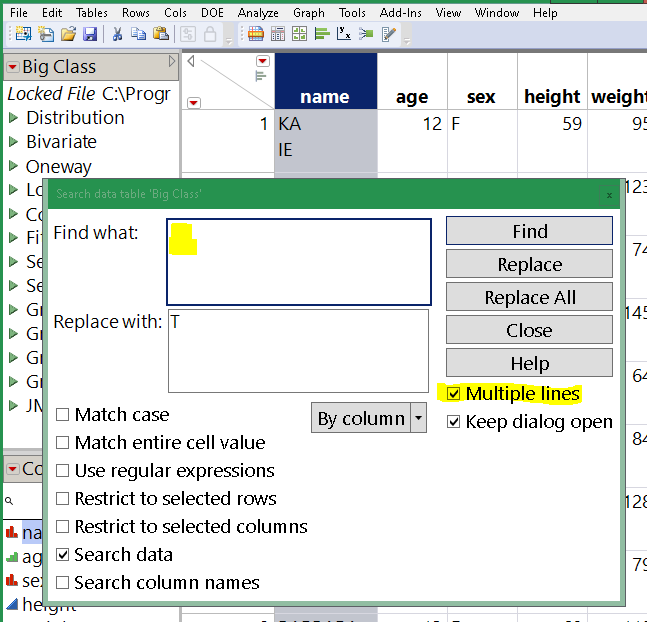Image resolution: width=647 pixels, height=622 pixels.
Task: Click inside the Replace with text field
Action: tap(298, 350)
